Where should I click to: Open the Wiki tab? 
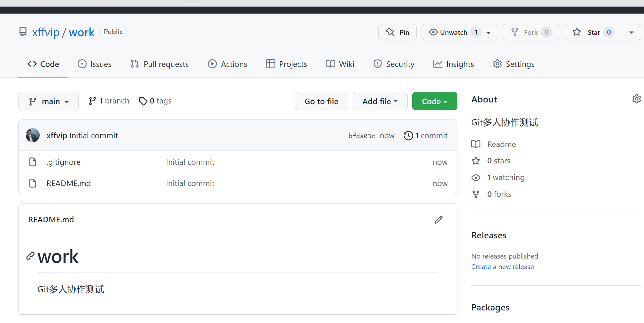point(340,64)
